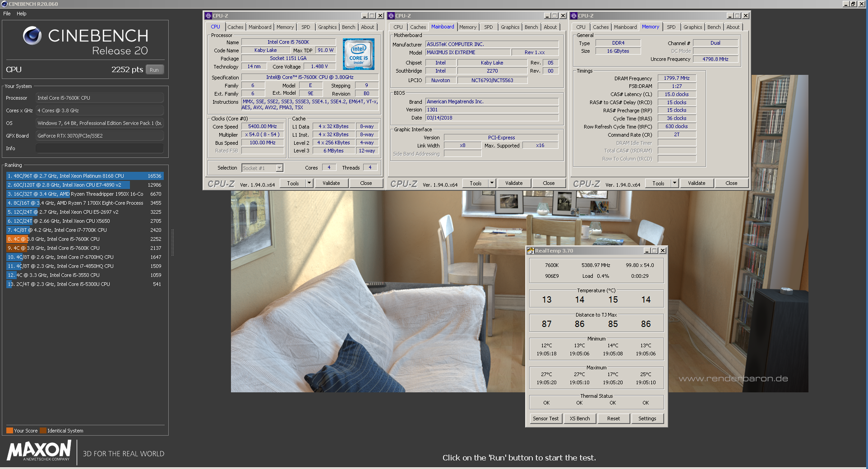The image size is (868, 469).
Task: Click XS Bench button in RealTemp
Action: [x=580, y=418]
